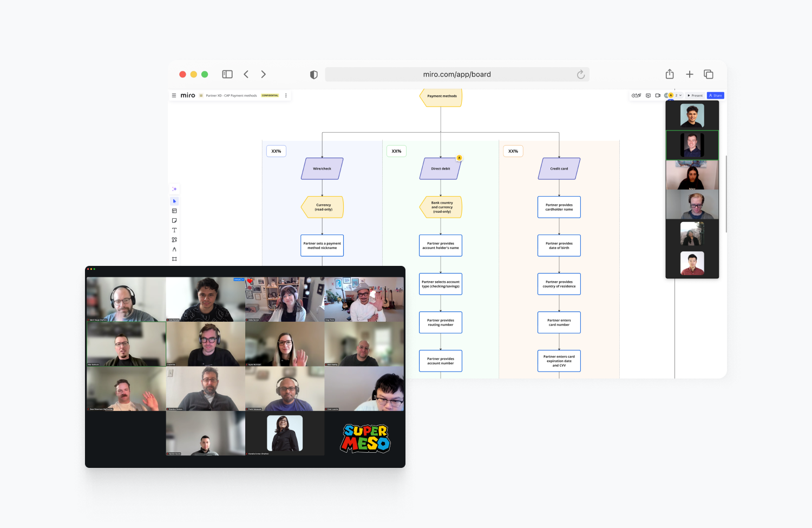Toggle privacy shield in address bar

[313, 74]
